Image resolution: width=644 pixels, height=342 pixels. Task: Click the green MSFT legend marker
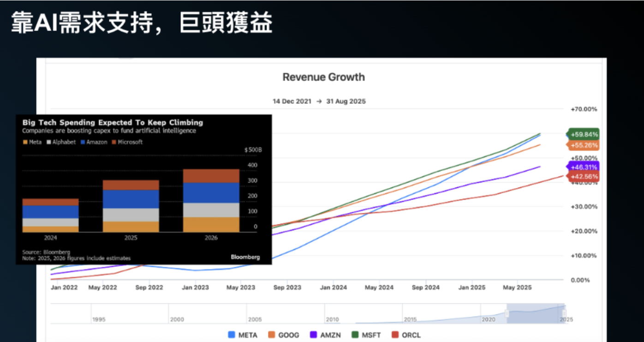click(354, 334)
